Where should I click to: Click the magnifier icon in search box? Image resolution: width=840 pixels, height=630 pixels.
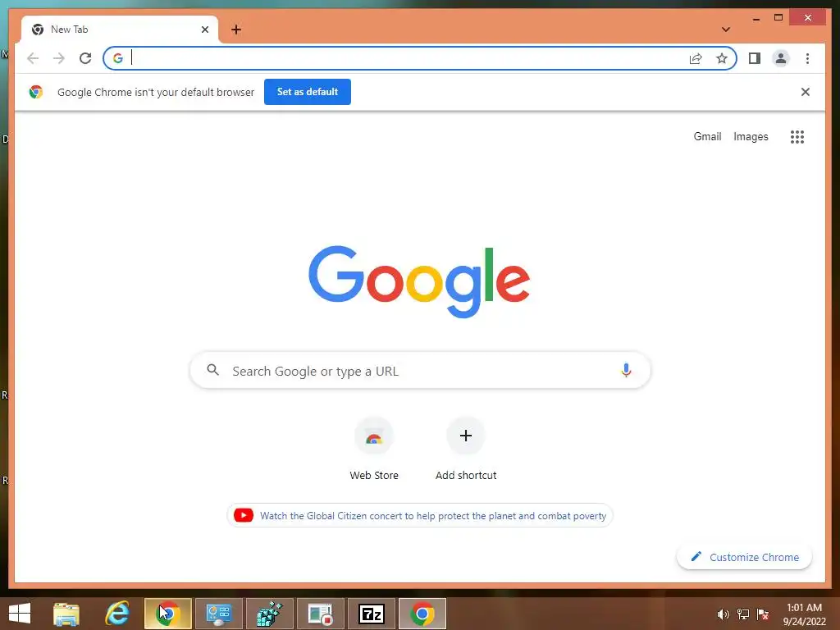click(212, 370)
